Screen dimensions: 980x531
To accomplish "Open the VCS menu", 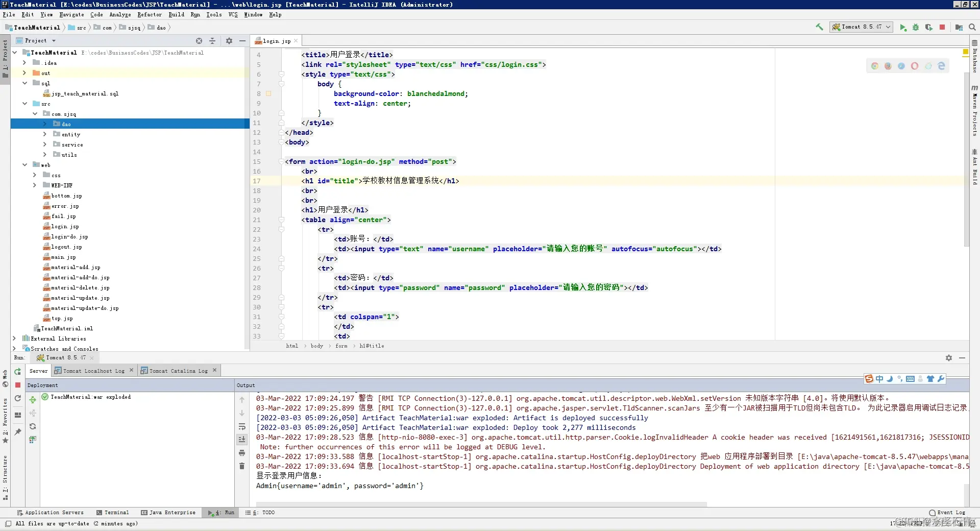I will pos(233,15).
